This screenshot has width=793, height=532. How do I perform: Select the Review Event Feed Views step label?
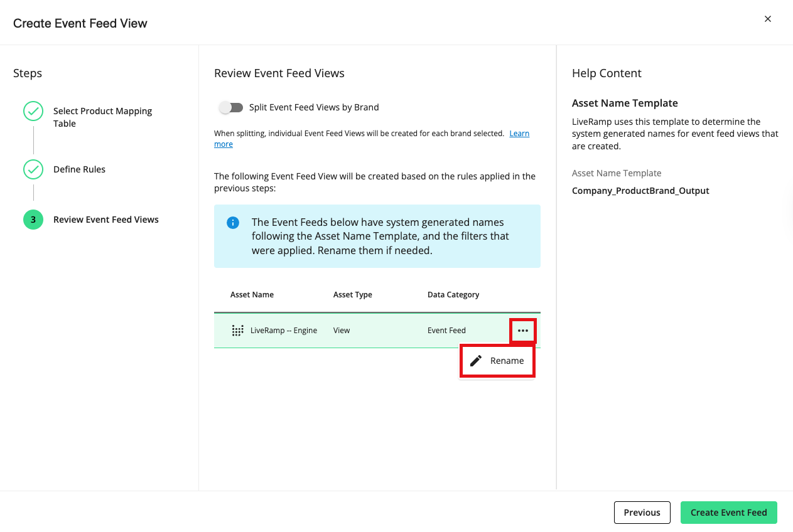coord(105,220)
